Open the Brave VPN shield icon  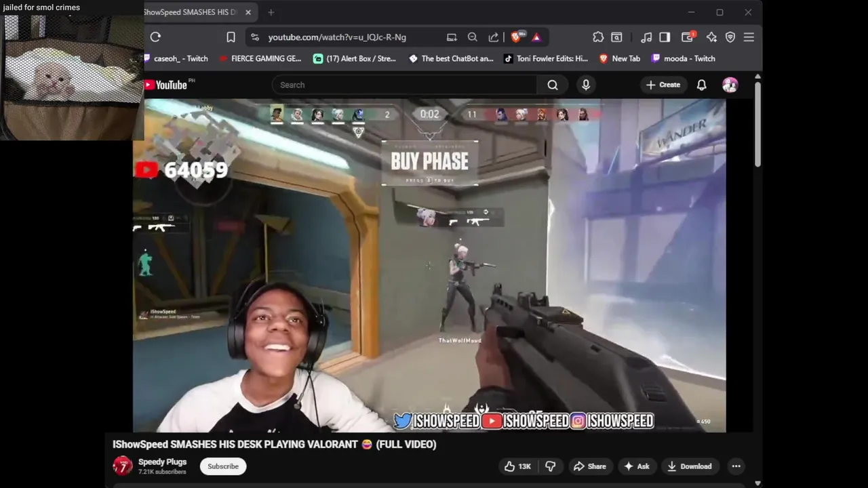[x=730, y=37]
